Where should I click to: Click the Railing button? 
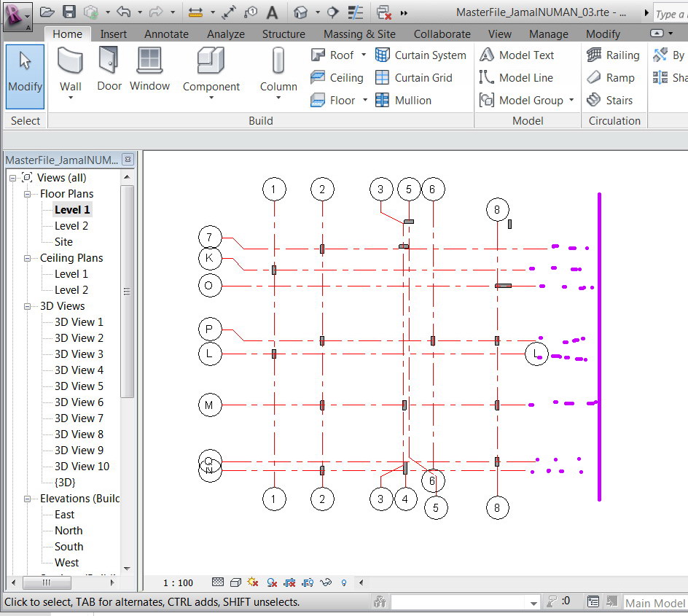point(614,55)
